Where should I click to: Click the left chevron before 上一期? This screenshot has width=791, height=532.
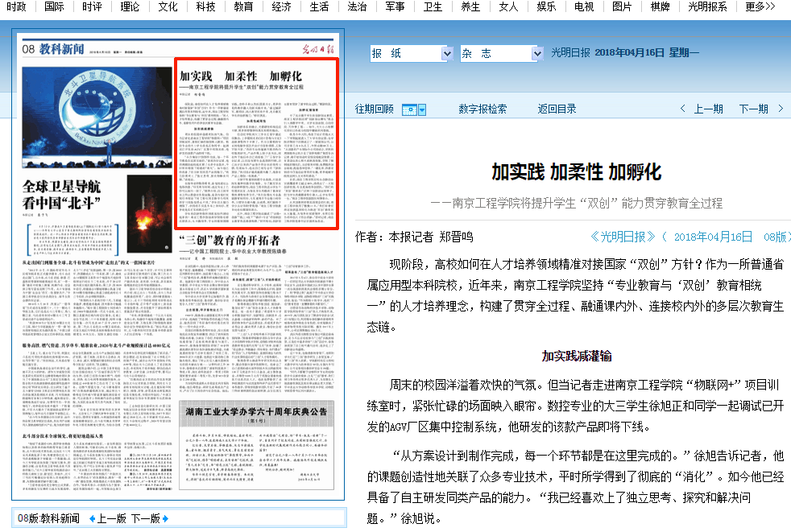pos(683,109)
